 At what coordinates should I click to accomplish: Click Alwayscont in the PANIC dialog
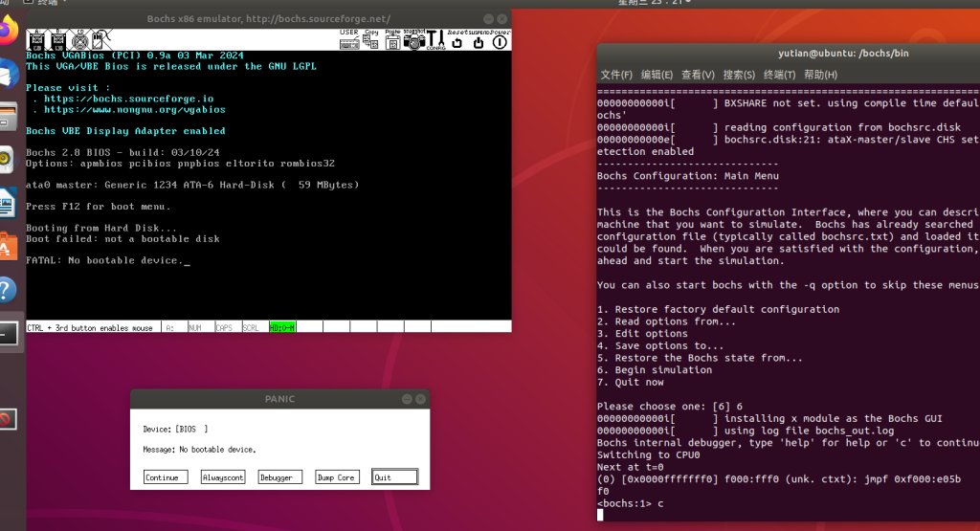tap(223, 477)
